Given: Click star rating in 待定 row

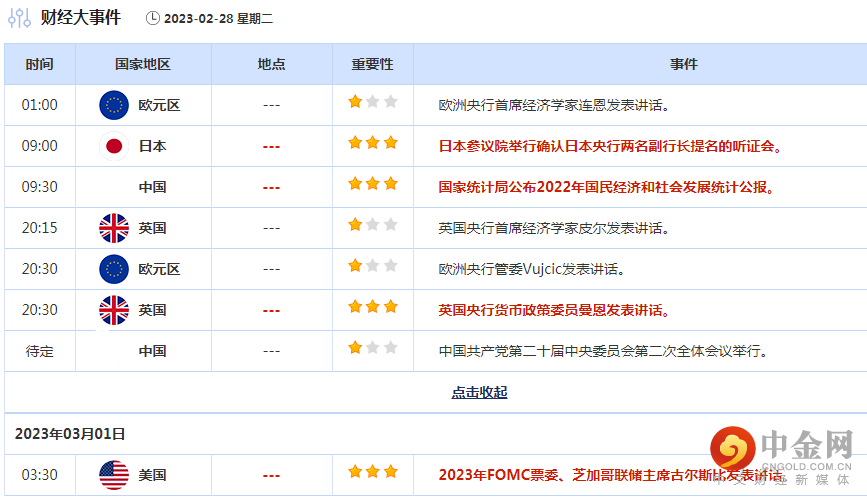Looking at the screenshot, I should (x=373, y=348).
